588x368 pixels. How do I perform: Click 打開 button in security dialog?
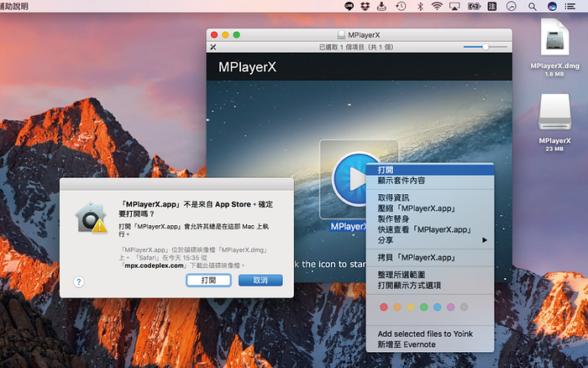[x=208, y=281]
